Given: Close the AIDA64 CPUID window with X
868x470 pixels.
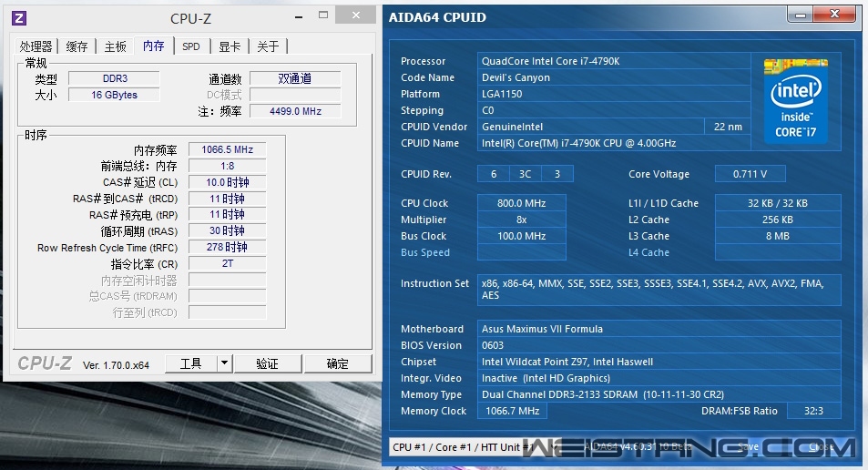Looking at the screenshot, I should coord(834,15).
